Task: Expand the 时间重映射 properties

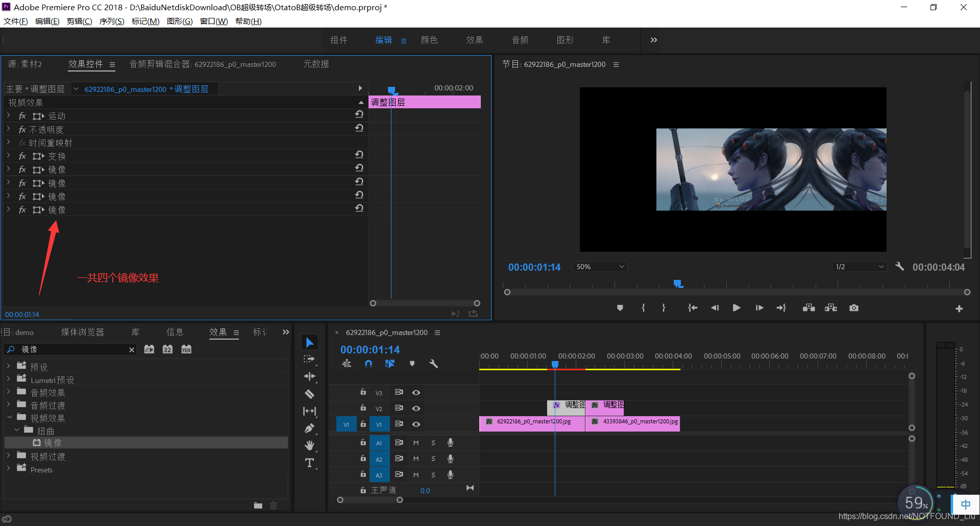Action: [9, 142]
